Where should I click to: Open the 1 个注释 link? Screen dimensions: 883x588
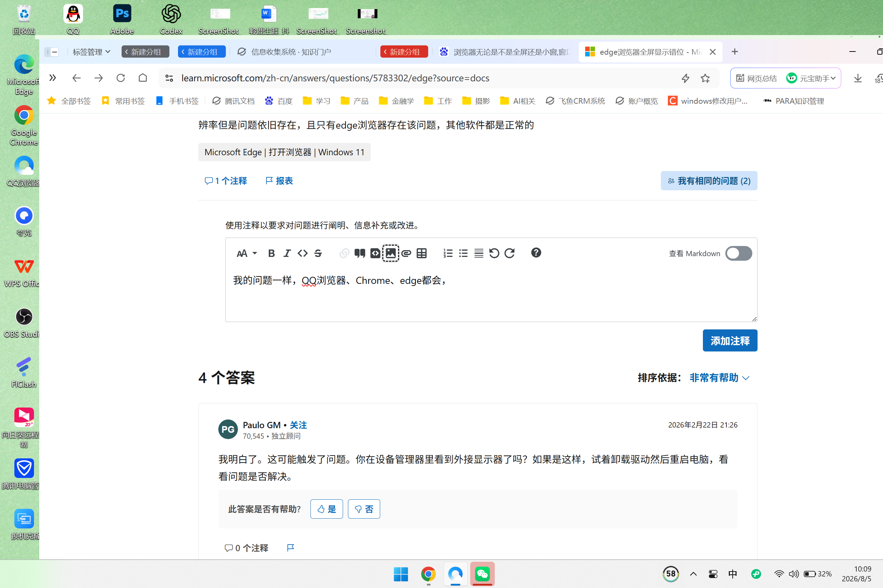(x=226, y=181)
